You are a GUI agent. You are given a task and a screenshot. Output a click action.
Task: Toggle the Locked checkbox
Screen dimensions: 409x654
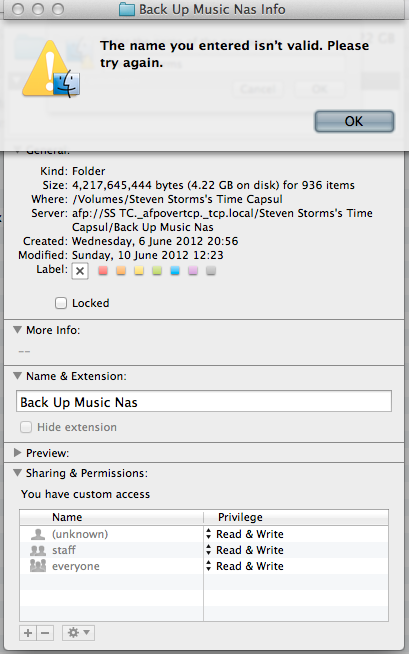point(61,303)
